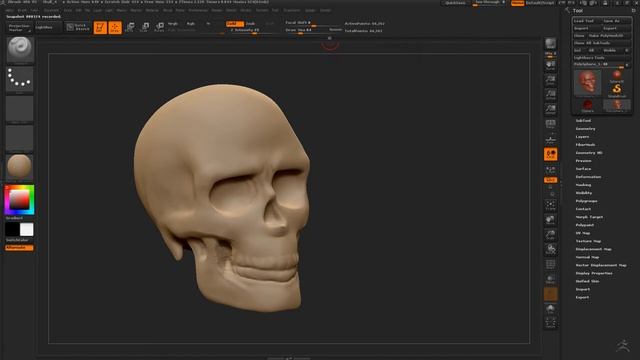Open the Transform menu
640x360 pixels.
(x=291, y=10)
